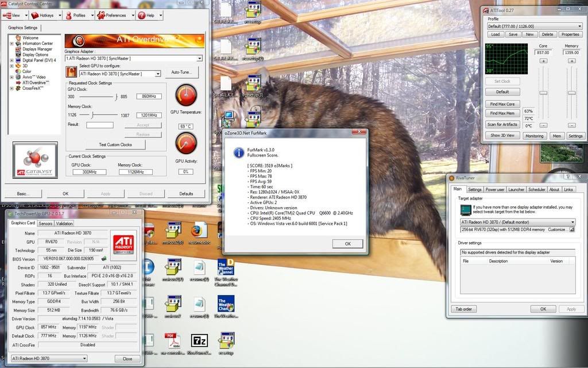Viewport: 588px width, 368px height.
Task: Open Displays Manager in the settings tree
Action: tap(37, 49)
